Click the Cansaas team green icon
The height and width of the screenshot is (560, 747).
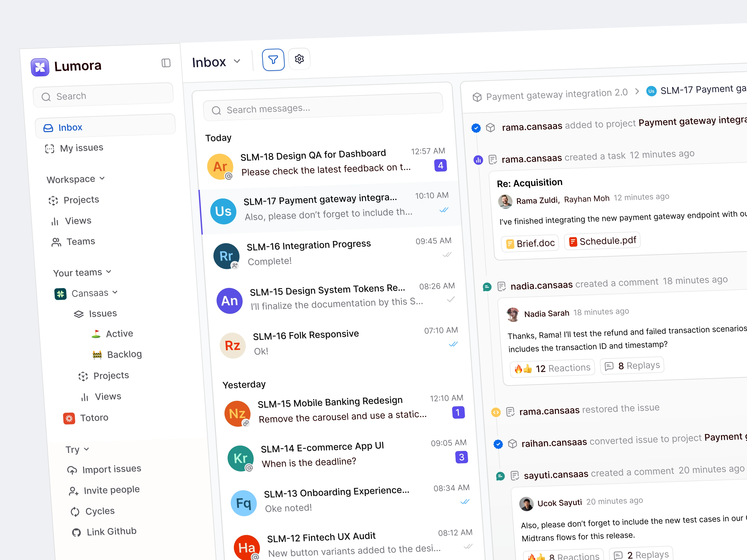(x=60, y=294)
